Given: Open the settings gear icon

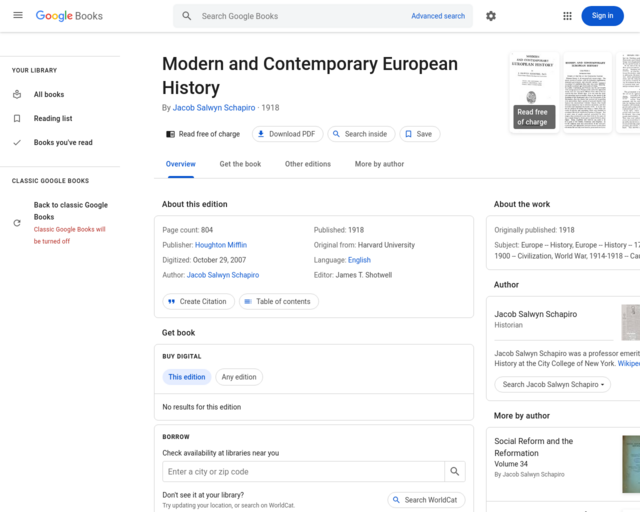Looking at the screenshot, I should coord(491,16).
